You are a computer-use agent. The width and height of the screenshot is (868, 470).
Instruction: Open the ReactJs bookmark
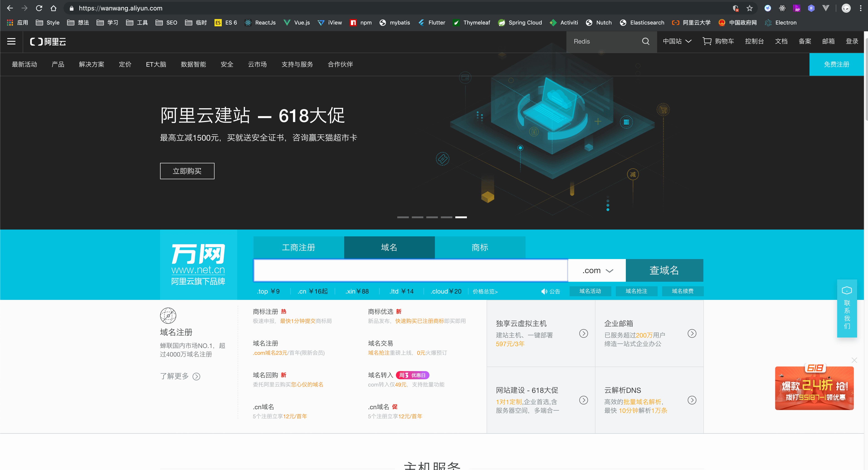[x=260, y=23]
